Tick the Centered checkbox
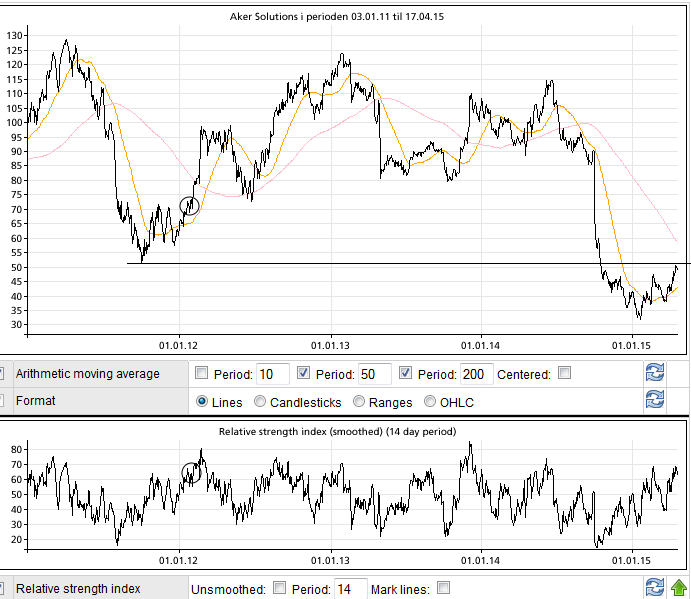This screenshot has height=599, width=691. (x=564, y=374)
